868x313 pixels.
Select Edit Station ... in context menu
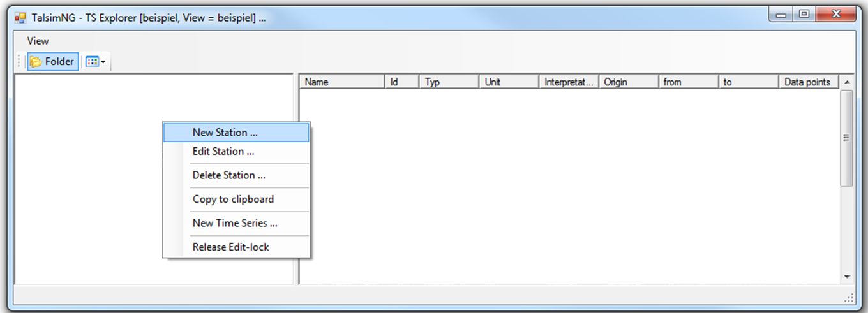tap(223, 152)
